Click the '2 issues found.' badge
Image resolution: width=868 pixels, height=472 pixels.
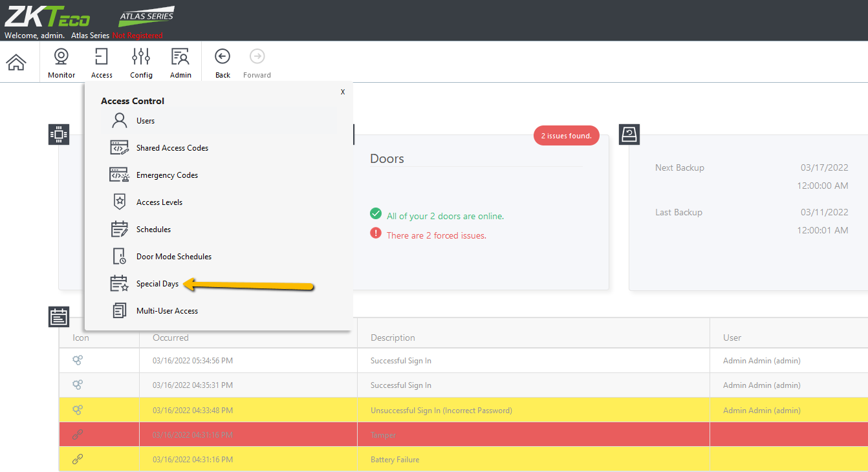(567, 136)
